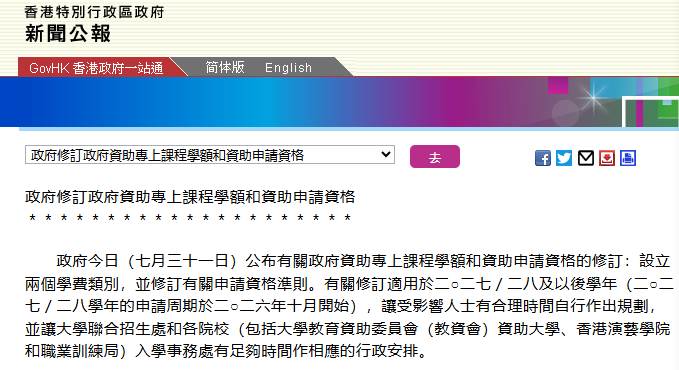Viewport: 679px width, 370px height.
Task: Click paragraph line starting 兩個學費類別
Action: coord(349,284)
